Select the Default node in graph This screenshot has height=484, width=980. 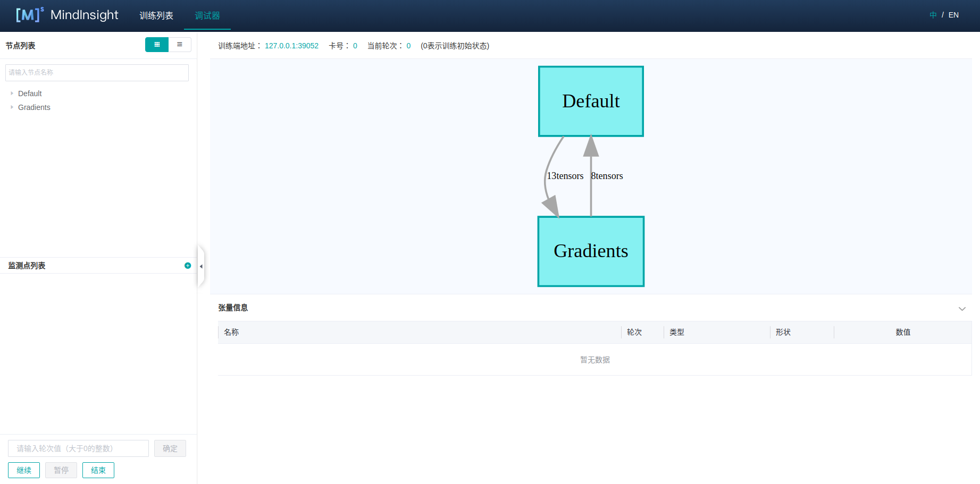(591, 101)
